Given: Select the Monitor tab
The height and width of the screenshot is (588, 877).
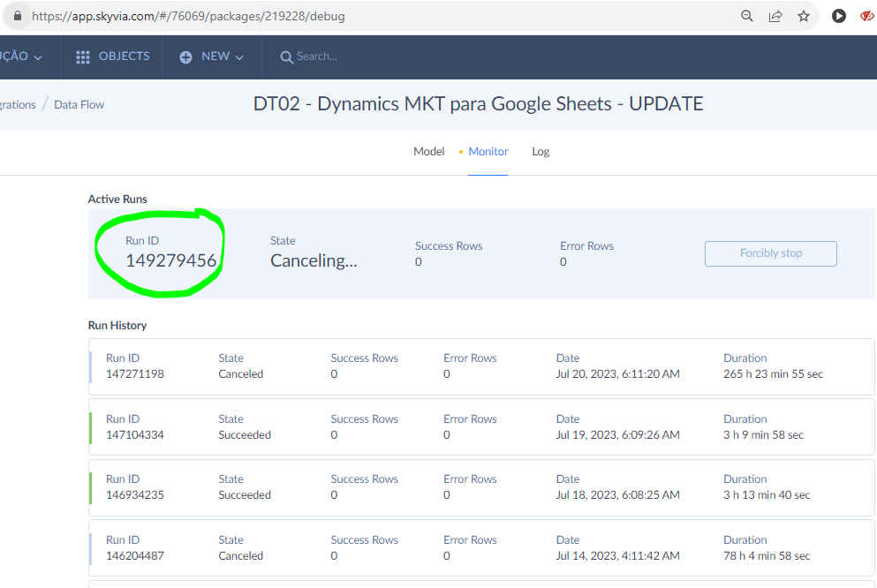Looking at the screenshot, I should 488,152.
